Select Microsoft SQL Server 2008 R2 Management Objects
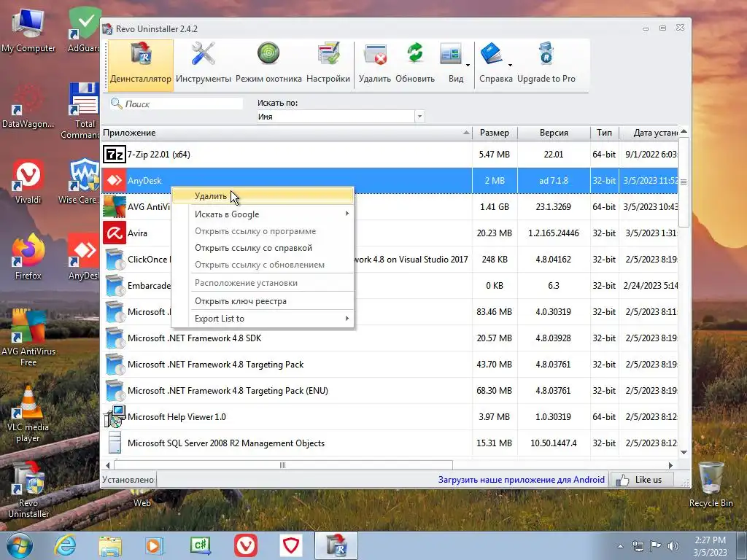 coord(390,443)
